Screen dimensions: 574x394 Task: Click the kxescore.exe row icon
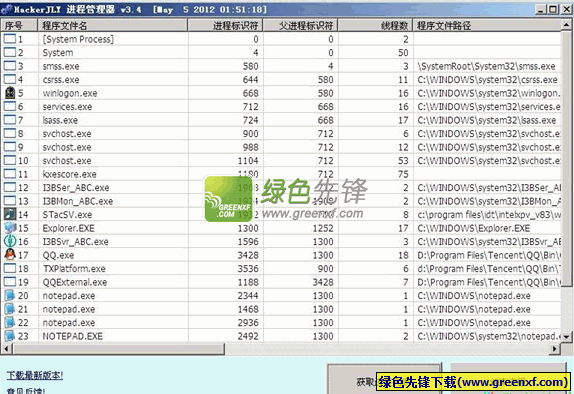click(x=10, y=174)
